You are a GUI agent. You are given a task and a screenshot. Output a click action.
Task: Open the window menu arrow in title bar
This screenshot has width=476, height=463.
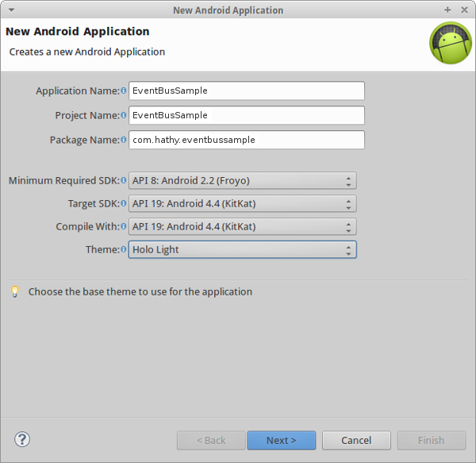tap(12, 10)
